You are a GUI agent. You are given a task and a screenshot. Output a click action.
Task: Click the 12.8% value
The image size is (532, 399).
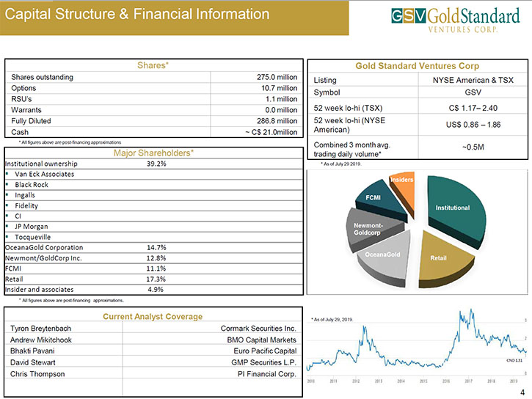click(x=156, y=258)
